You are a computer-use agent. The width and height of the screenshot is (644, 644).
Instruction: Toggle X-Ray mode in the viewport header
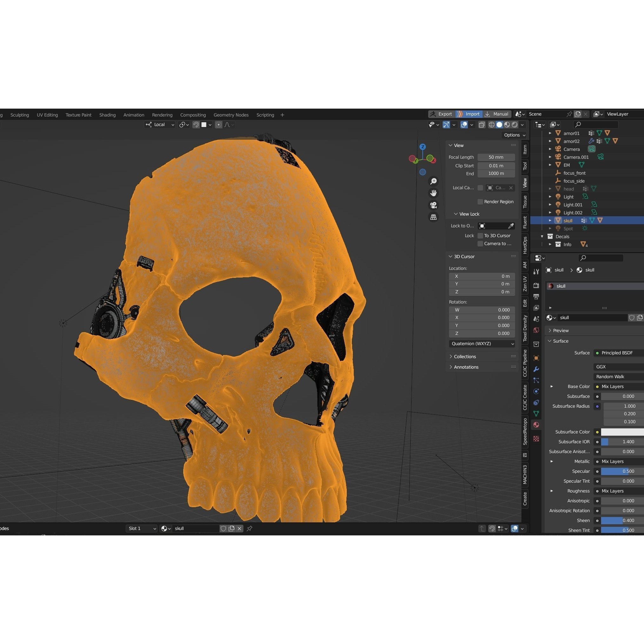pos(482,125)
